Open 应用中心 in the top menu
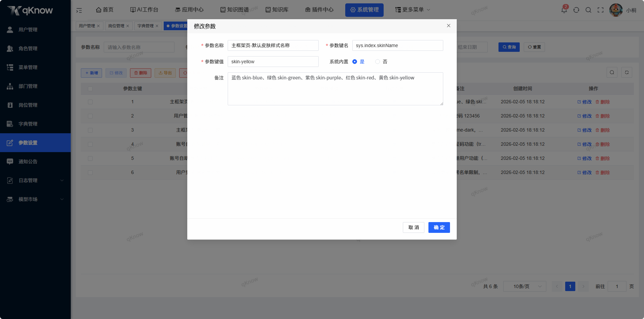 pos(189,10)
